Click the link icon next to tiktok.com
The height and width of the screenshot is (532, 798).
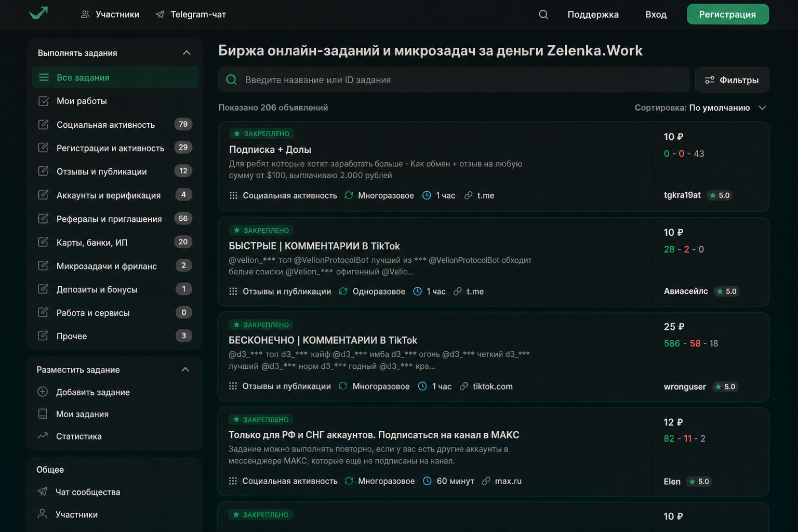[464, 387]
